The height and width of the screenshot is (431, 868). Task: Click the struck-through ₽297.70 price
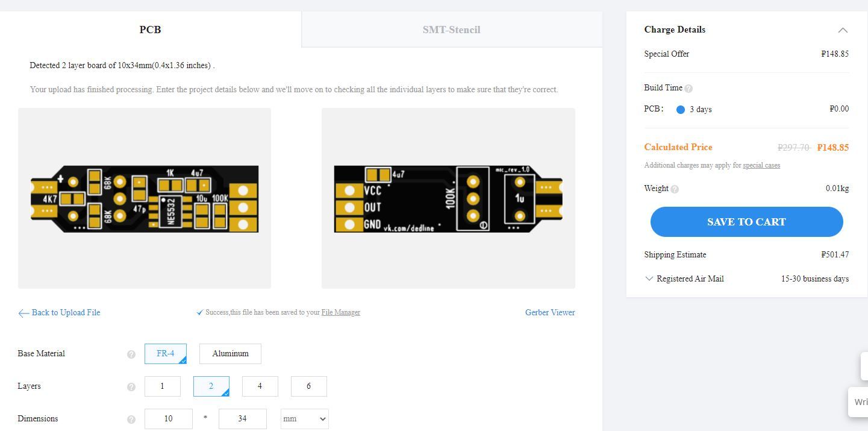(794, 148)
